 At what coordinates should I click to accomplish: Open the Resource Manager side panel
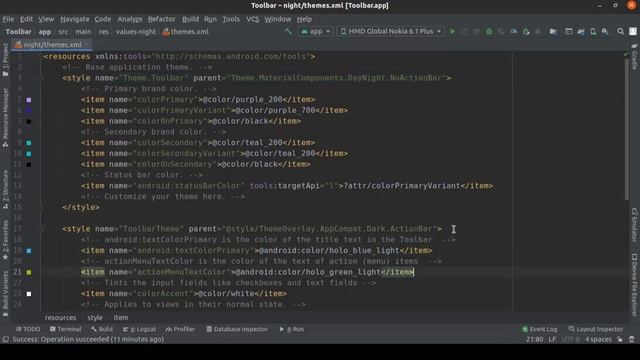point(5,118)
